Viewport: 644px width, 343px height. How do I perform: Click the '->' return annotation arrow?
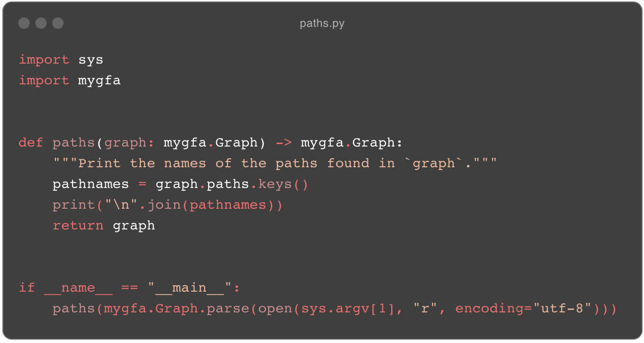coord(283,142)
